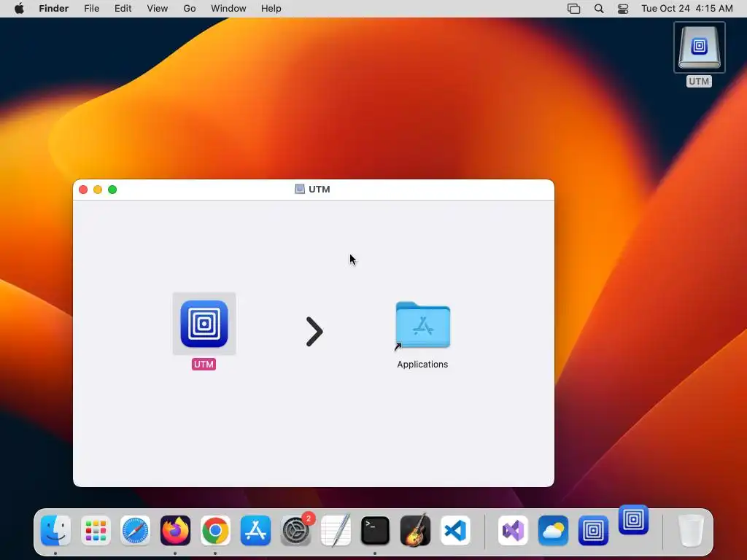Click the UTM disk image on the desktop
Screen dimensions: 747x560
(699, 47)
